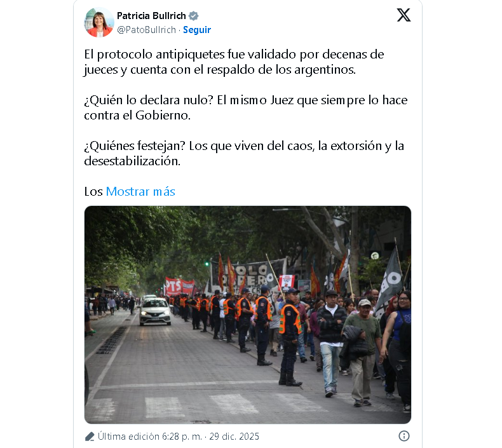Click the Patricia Bullrich display name

151,16
